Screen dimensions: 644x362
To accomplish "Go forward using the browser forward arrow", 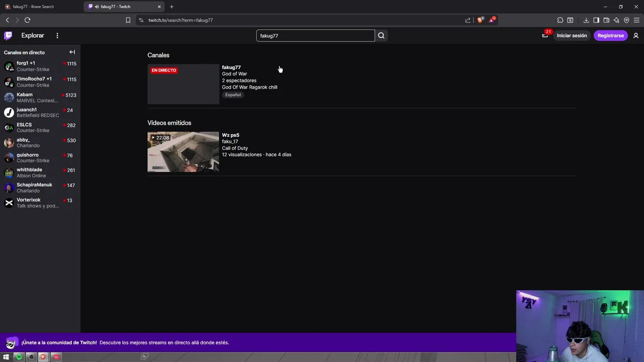I will (17, 20).
